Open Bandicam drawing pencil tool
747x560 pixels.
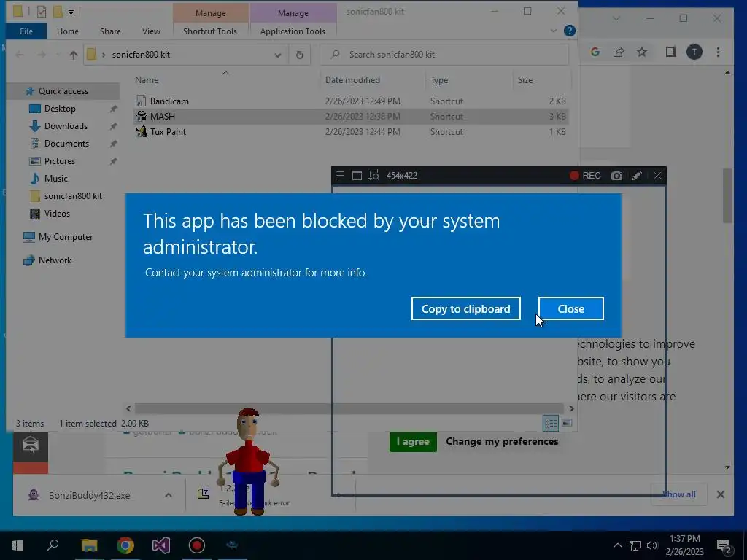(x=637, y=176)
